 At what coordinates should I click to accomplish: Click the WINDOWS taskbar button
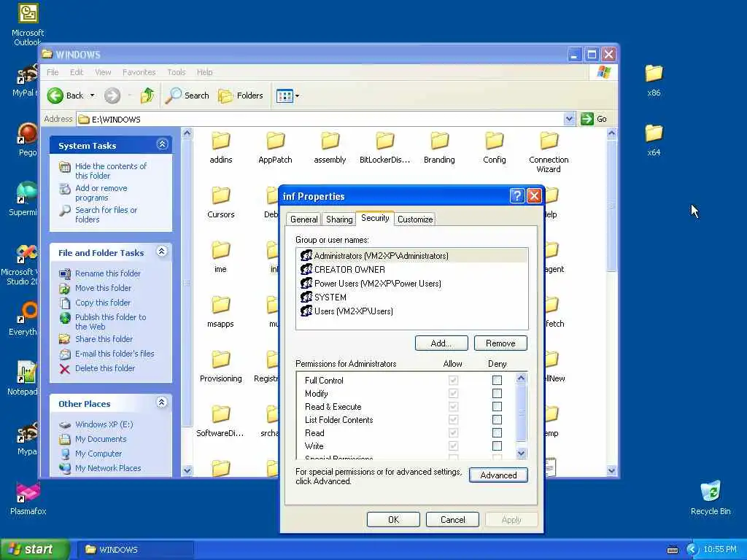point(135,550)
